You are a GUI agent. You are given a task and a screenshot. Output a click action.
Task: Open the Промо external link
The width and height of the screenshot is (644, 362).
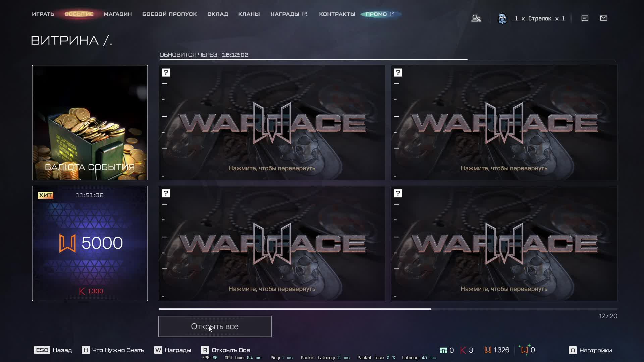(380, 14)
